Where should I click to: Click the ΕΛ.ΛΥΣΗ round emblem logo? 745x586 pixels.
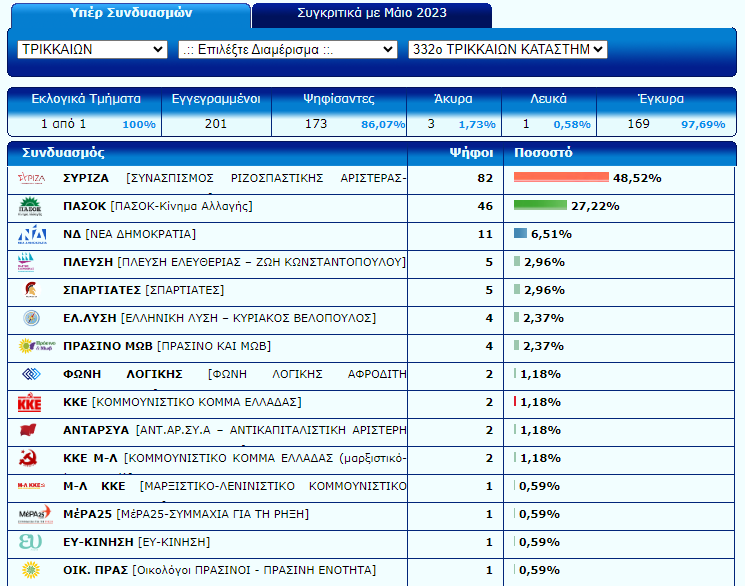tap(31, 318)
